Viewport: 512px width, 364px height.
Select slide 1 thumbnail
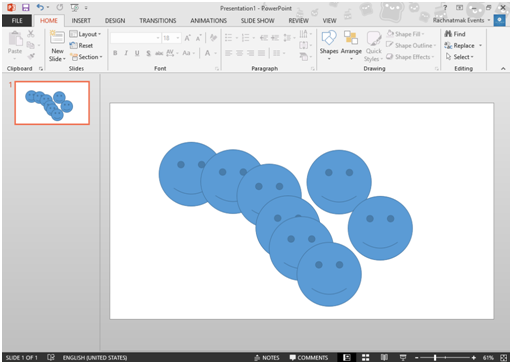[52, 103]
